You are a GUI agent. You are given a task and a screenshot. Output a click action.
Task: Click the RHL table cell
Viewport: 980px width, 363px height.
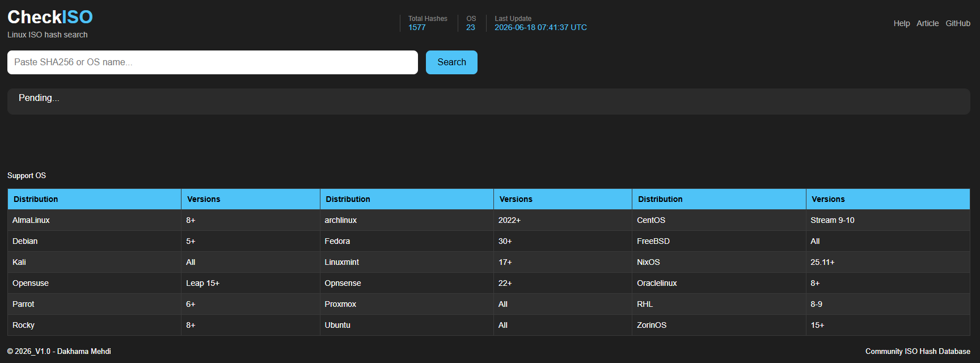pyautogui.click(x=719, y=304)
